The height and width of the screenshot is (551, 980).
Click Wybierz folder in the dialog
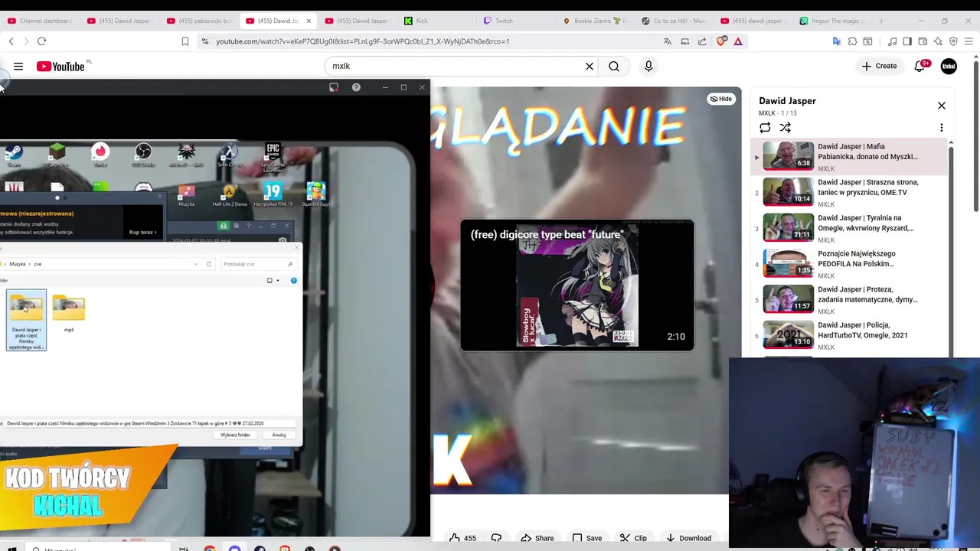(235, 435)
